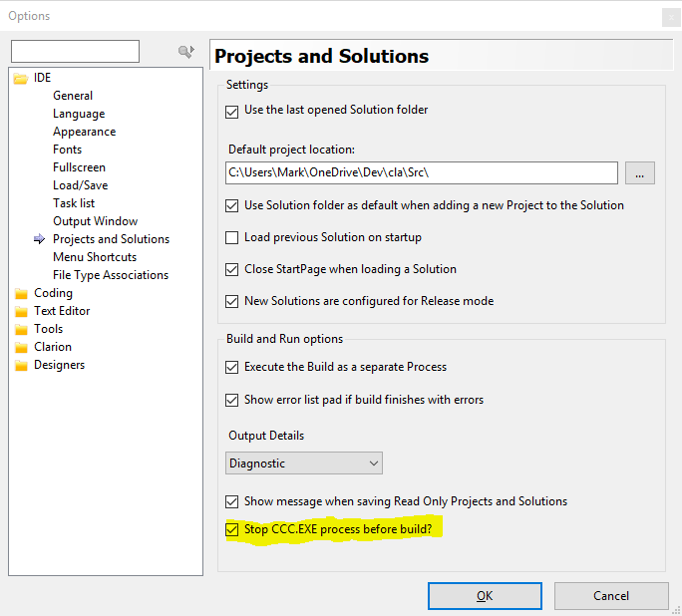The height and width of the screenshot is (616, 682).
Task: Open the Clarion folder icon
Action: [x=21, y=347]
